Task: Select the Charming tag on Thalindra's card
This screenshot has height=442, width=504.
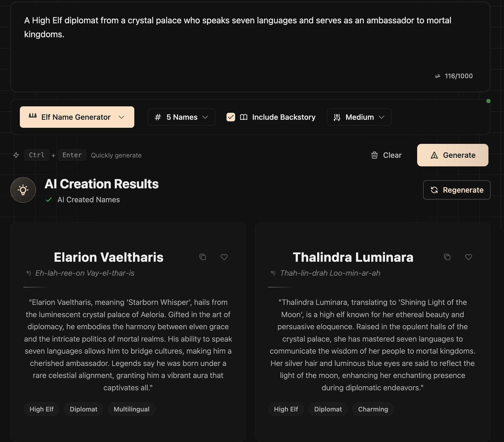Action: click(373, 409)
